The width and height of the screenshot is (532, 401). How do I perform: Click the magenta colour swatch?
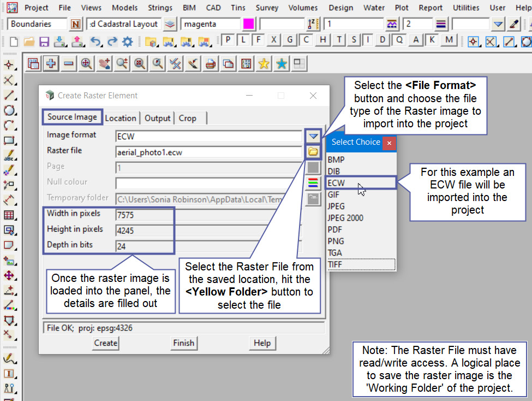[248, 24]
